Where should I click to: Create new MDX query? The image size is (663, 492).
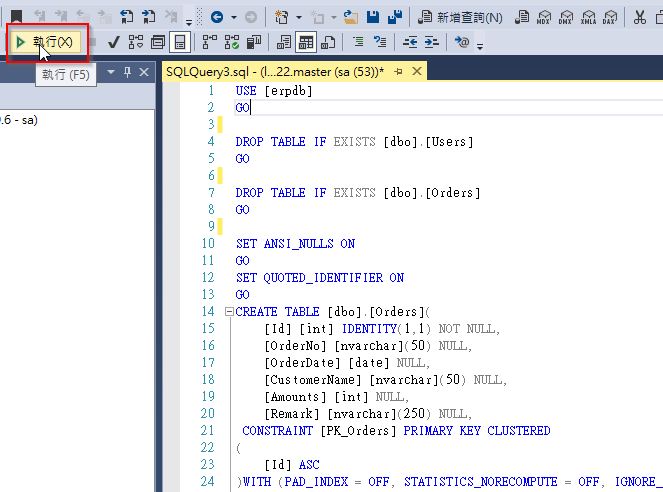pos(544,17)
